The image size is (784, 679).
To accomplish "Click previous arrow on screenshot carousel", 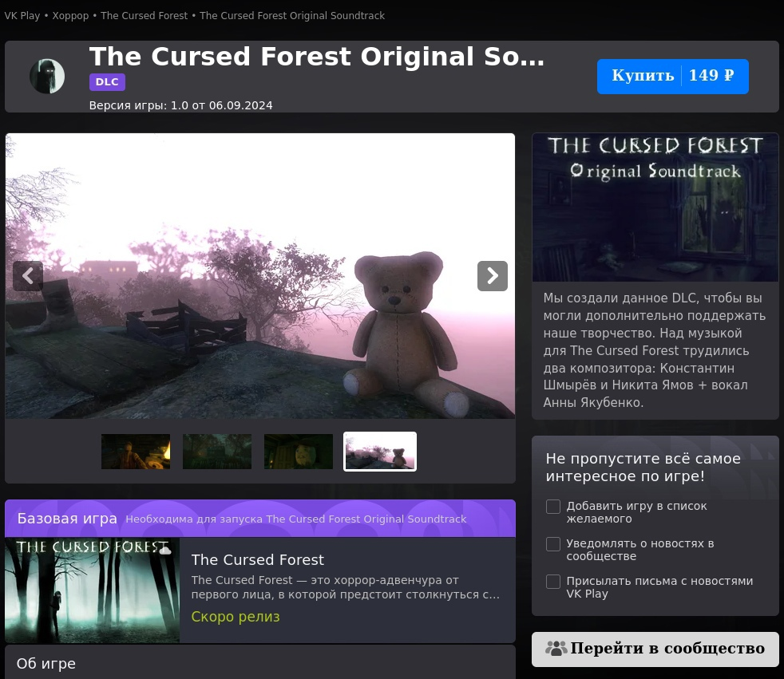I will tap(27, 275).
